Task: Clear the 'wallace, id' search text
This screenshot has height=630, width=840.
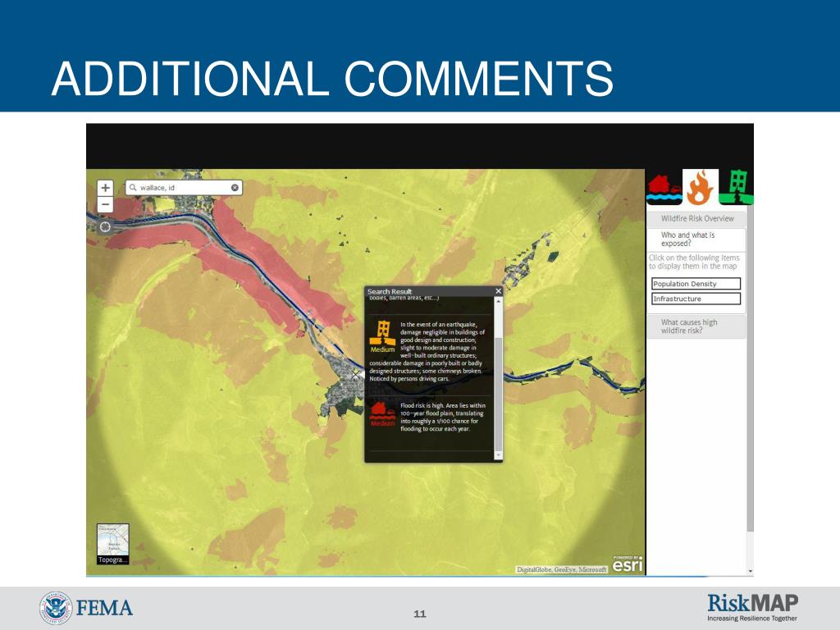Action: click(x=235, y=188)
